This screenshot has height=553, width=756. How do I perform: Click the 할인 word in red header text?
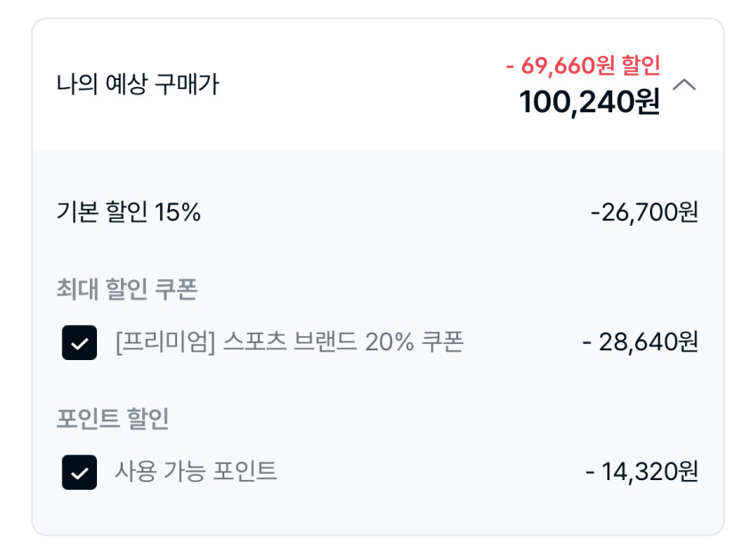tap(640, 65)
